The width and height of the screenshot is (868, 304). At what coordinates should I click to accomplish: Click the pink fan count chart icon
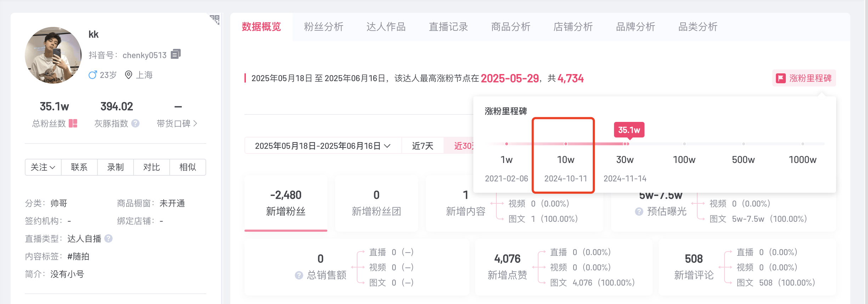(x=73, y=123)
